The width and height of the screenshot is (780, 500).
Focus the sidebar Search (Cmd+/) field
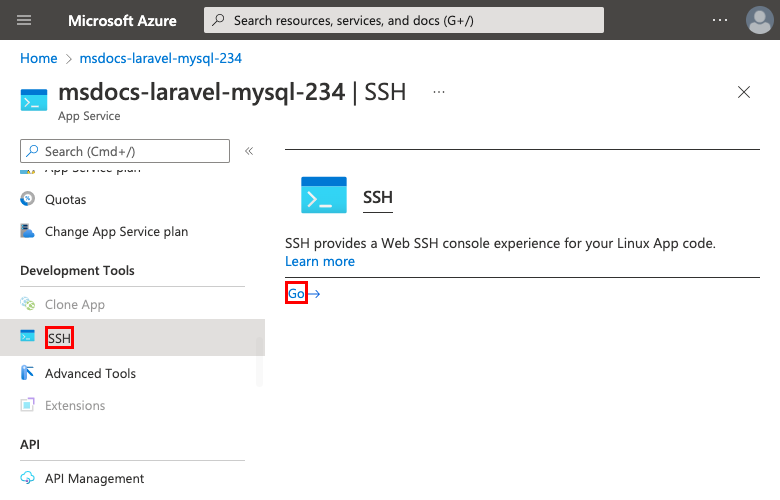point(125,151)
